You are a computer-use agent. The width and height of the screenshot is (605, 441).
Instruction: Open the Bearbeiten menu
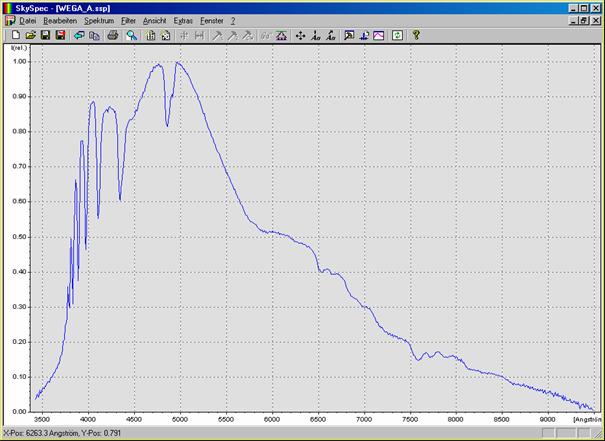(60, 20)
